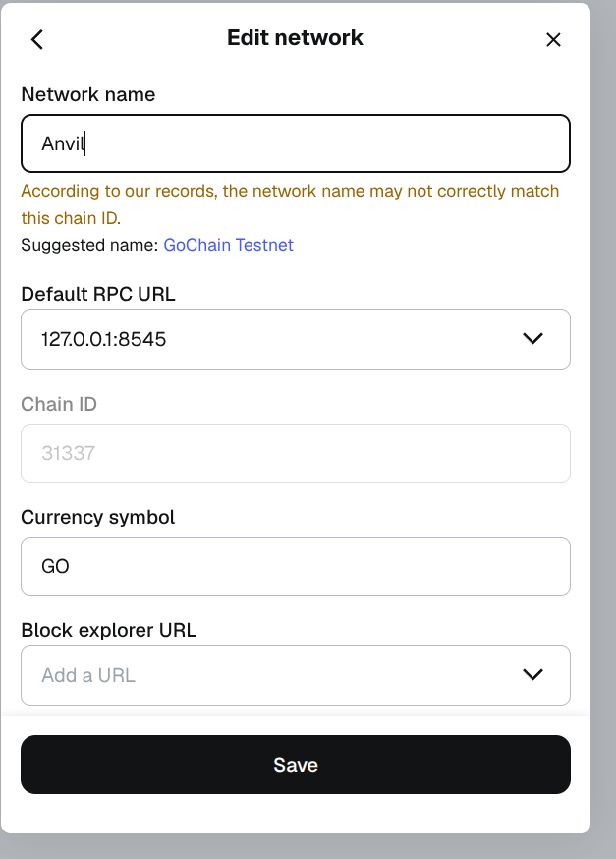Screen dimensions: 616x859
Task: Focus the Network name field containing Anvil
Action: [x=296, y=143]
